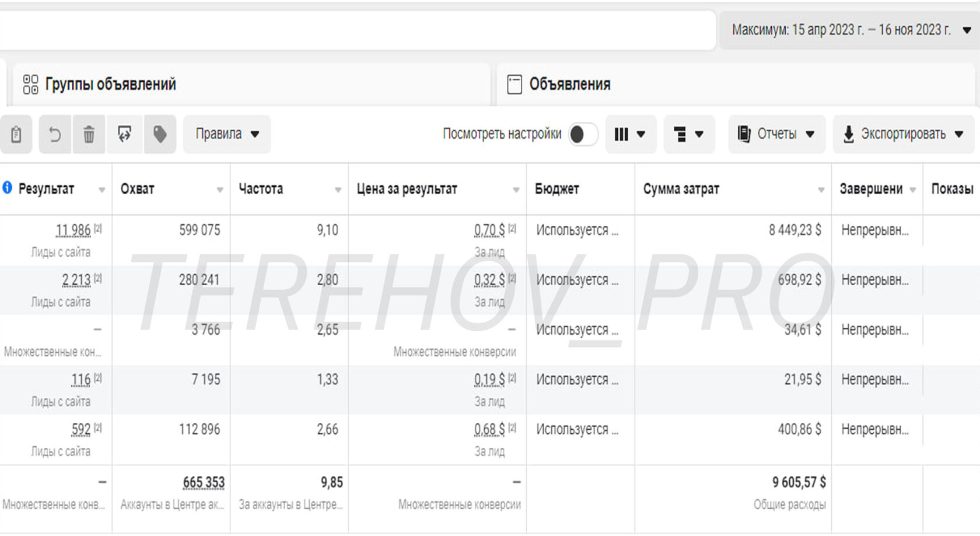980x536 pixels.
Task: Click the frequency value 2,66
Action: click(x=328, y=429)
